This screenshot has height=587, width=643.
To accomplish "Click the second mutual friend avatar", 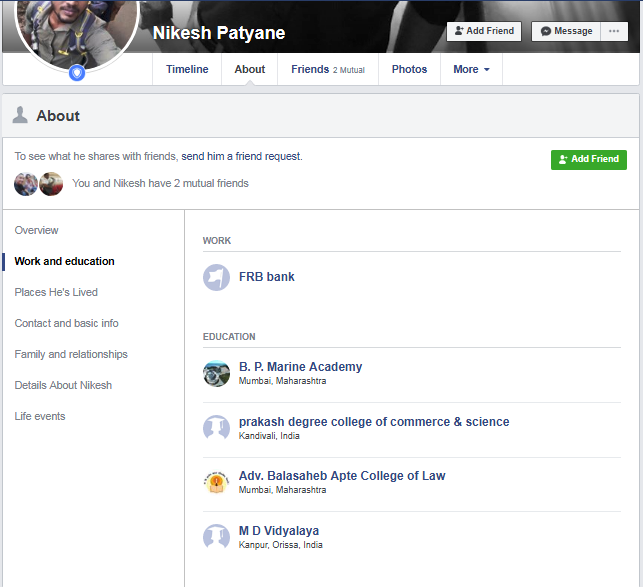I will pyautogui.click(x=51, y=184).
